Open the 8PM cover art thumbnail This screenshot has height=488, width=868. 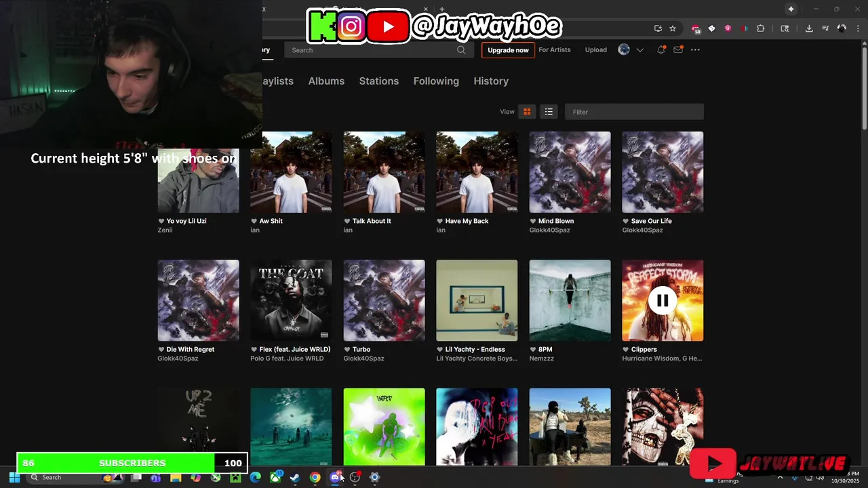point(570,300)
